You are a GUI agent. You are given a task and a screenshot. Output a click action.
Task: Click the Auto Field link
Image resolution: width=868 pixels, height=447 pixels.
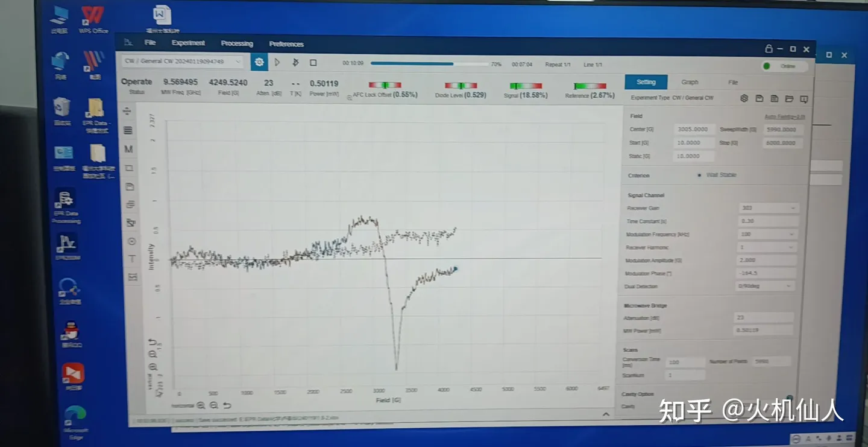pyautogui.click(x=785, y=116)
